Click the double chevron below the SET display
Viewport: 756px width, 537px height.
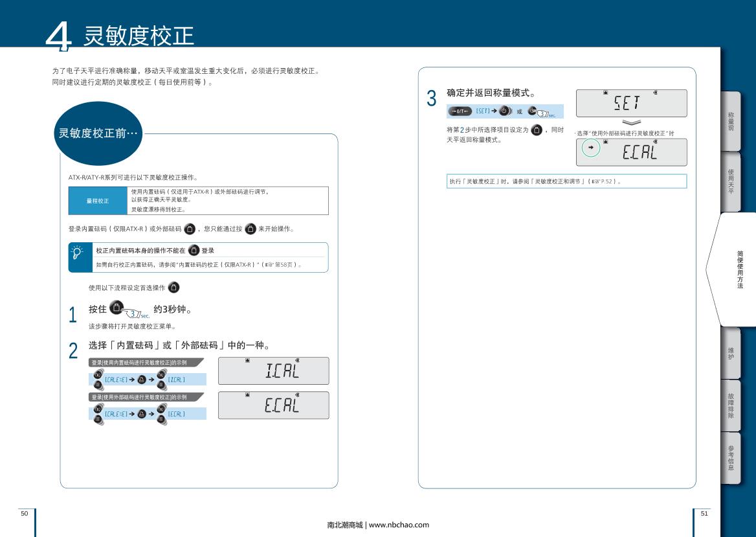click(x=631, y=122)
